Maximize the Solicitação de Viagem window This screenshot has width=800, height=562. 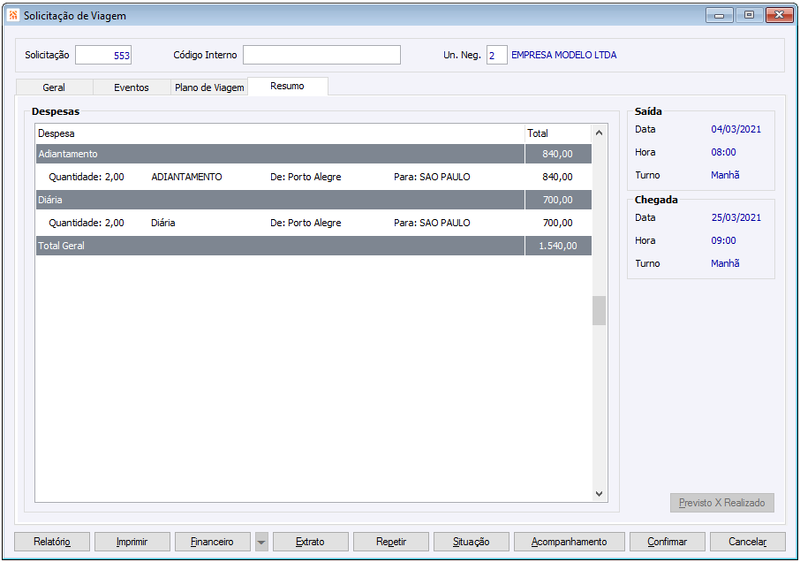749,15
